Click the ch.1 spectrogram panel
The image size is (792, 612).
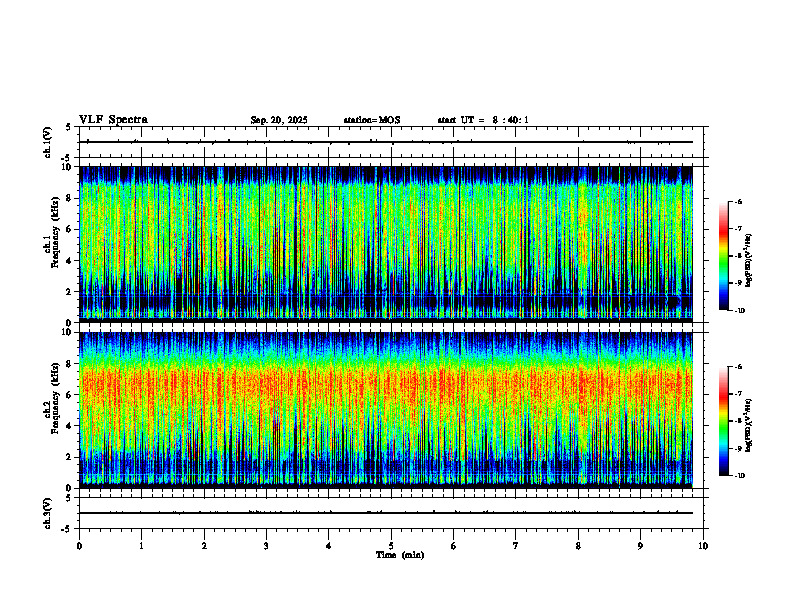click(x=386, y=244)
